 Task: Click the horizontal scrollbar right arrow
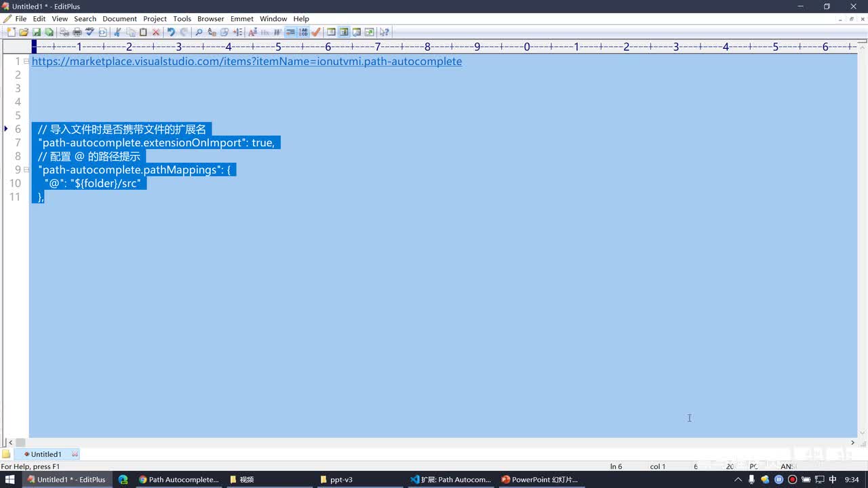[852, 443]
